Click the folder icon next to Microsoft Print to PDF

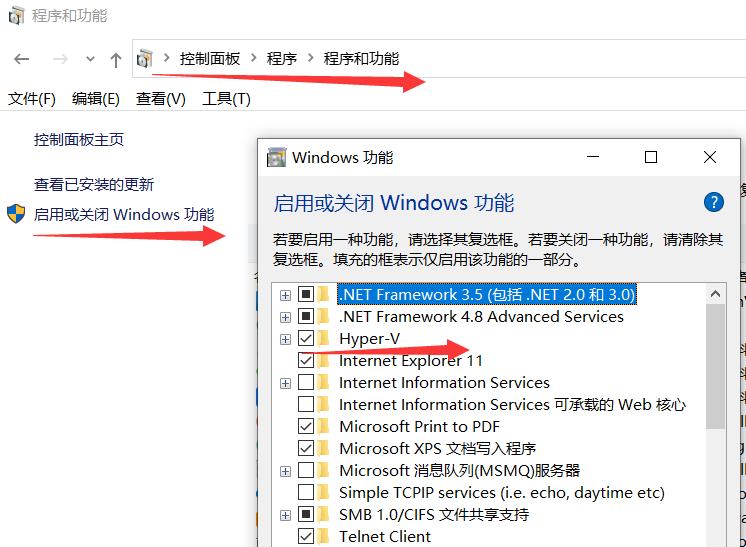point(324,426)
